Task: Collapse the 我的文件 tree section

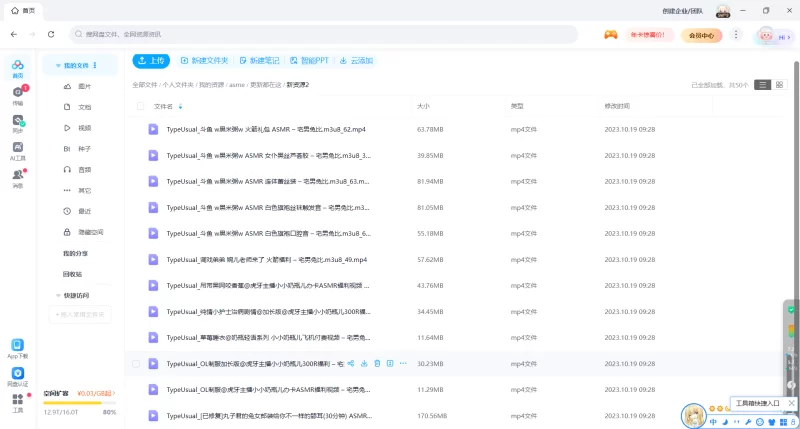Action: (x=58, y=65)
